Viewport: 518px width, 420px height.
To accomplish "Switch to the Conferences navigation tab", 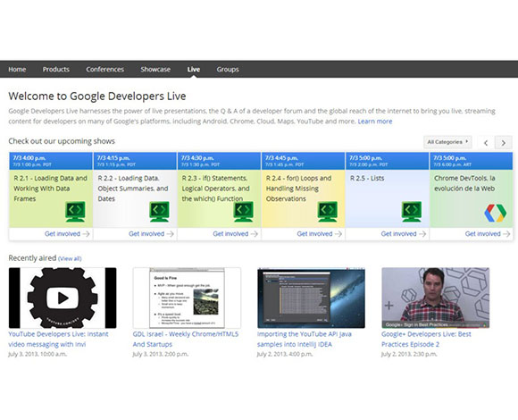I will pyautogui.click(x=105, y=70).
